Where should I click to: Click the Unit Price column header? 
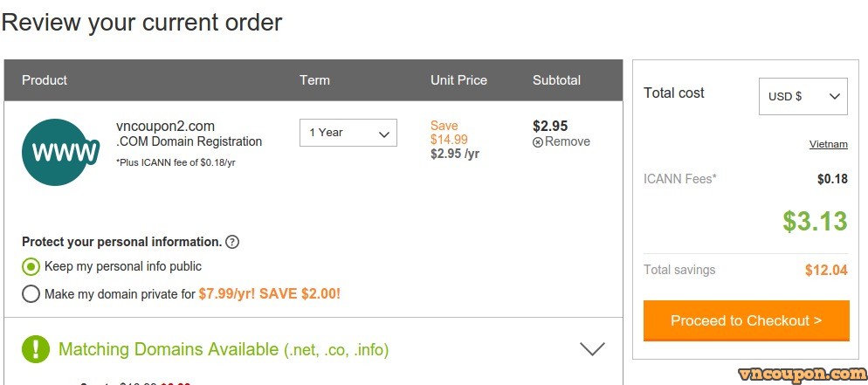click(459, 80)
